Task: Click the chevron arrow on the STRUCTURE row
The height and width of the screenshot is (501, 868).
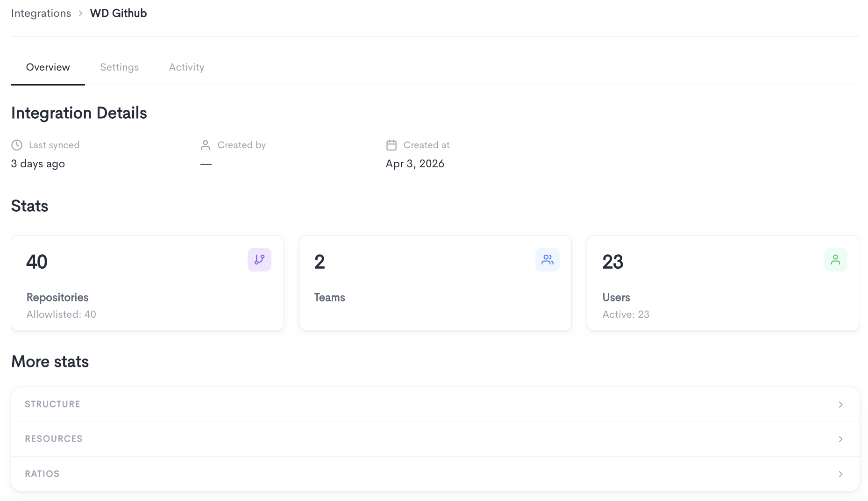Action: click(x=840, y=404)
